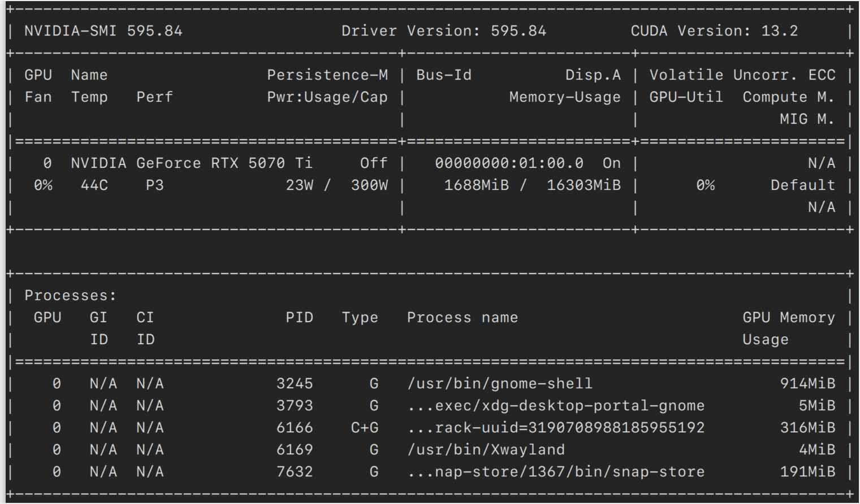Click the "Off" persistence mode value

(374, 163)
